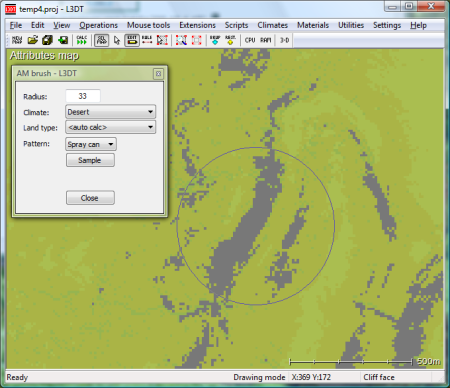Expand the Pattern Spray can dropdown
This screenshot has height=388, width=450.
tap(91, 144)
